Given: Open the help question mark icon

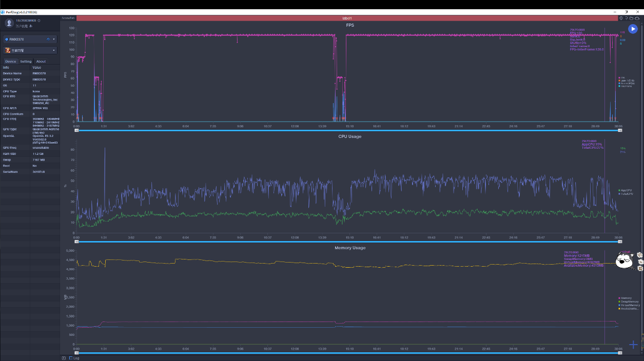Looking at the screenshot, I should (626, 18).
